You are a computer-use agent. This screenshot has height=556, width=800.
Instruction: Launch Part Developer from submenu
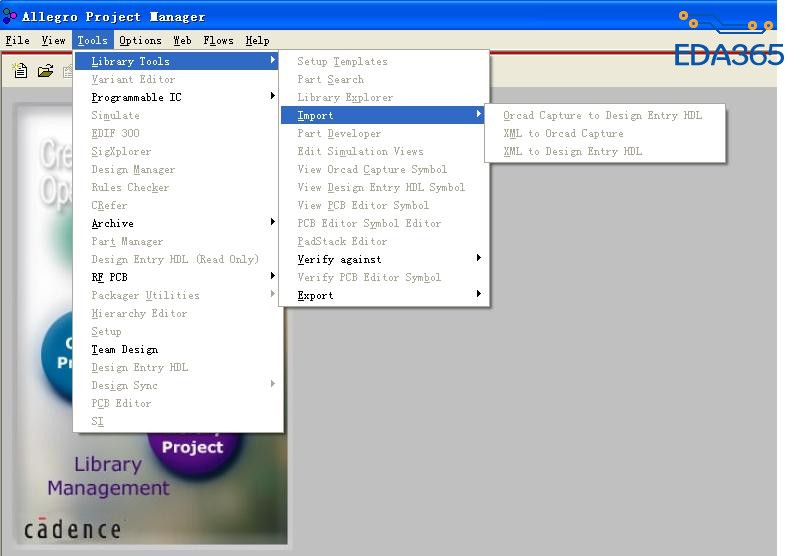(x=384, y=133)
